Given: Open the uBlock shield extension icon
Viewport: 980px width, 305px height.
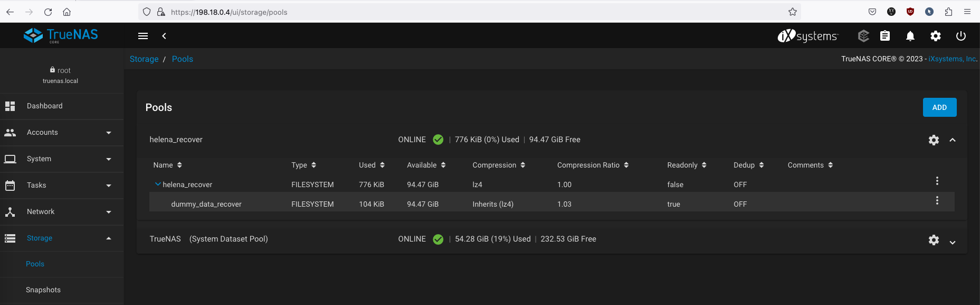Looking at the screenshot, I should tap(910, 12).
